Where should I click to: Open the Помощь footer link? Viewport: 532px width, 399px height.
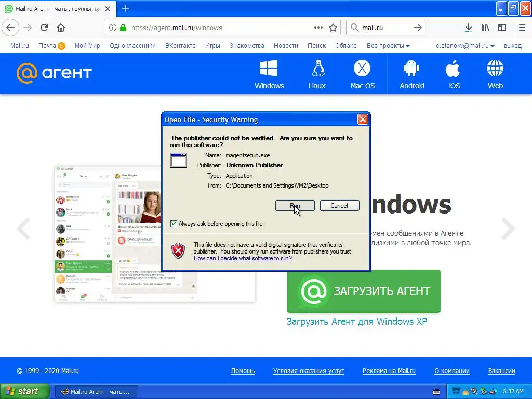pyautogui.click(x=243, y=371)
